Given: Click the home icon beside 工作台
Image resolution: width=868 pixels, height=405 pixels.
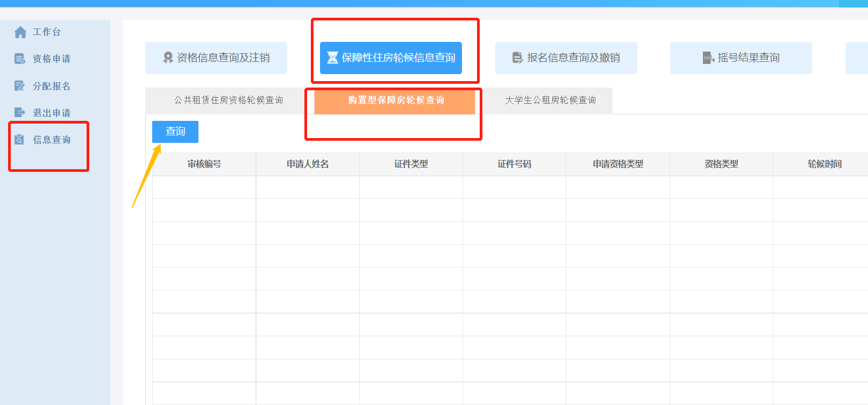Looking at the screenshot, I should point(20,32).
